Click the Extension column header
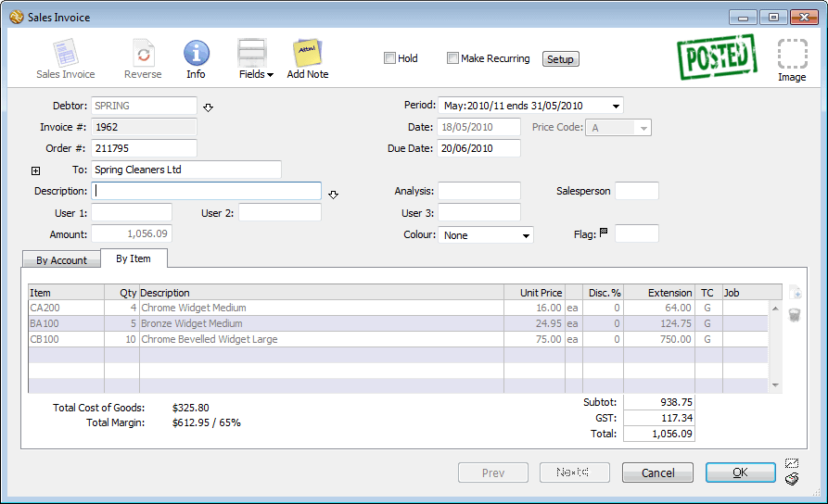The height and width of the screenshot is (504, 828). click(659, 293)
